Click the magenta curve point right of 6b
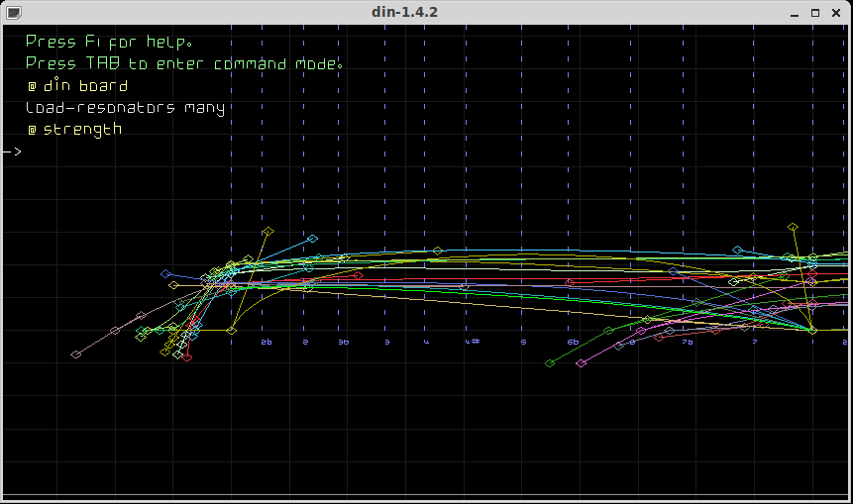This screenshot has height=504, width=853. [582, 363]
